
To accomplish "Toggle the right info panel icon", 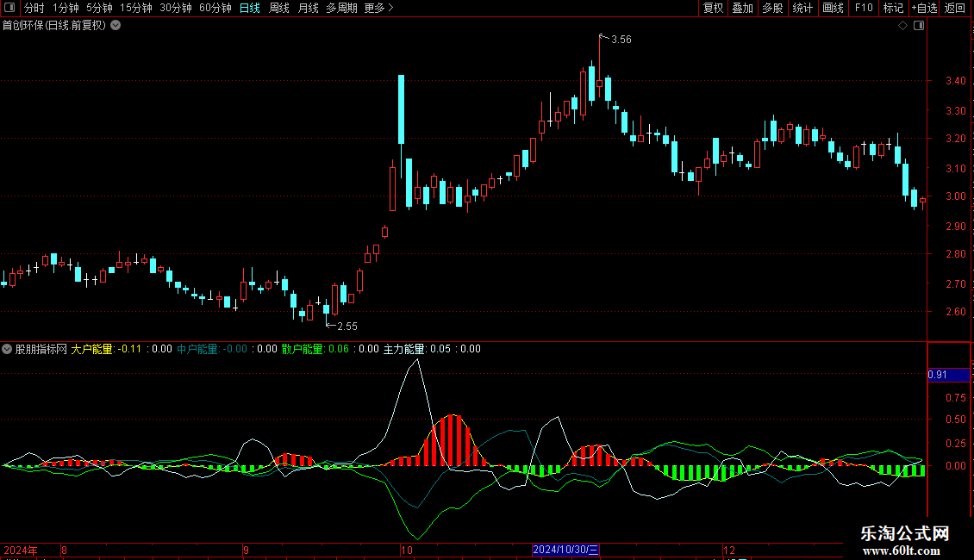I will 919,26.
